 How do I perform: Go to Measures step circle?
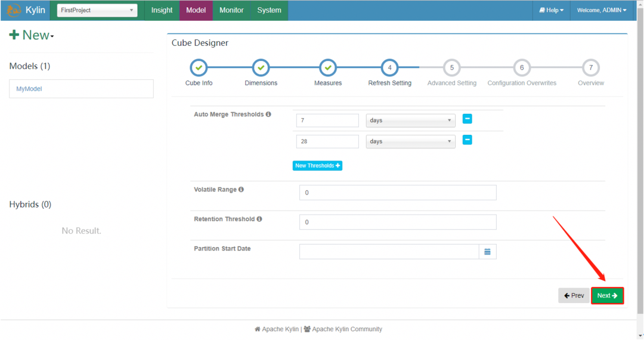(328, 68)
